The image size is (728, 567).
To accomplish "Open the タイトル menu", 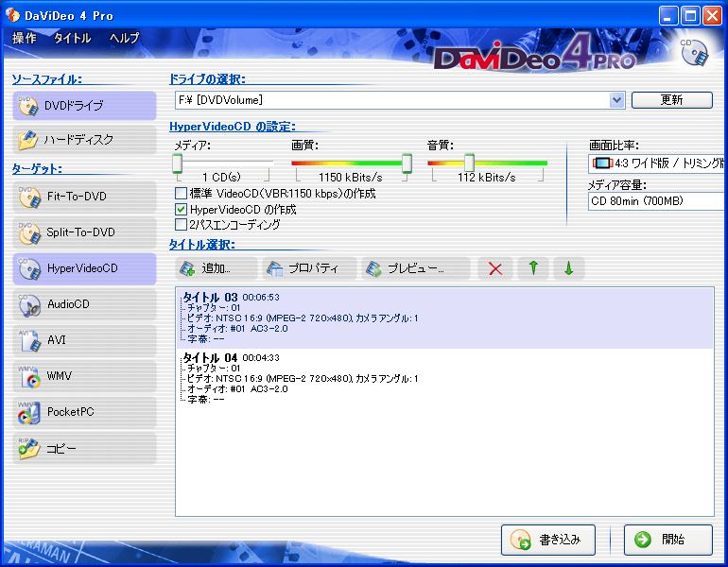I will [x=73, y=38].
